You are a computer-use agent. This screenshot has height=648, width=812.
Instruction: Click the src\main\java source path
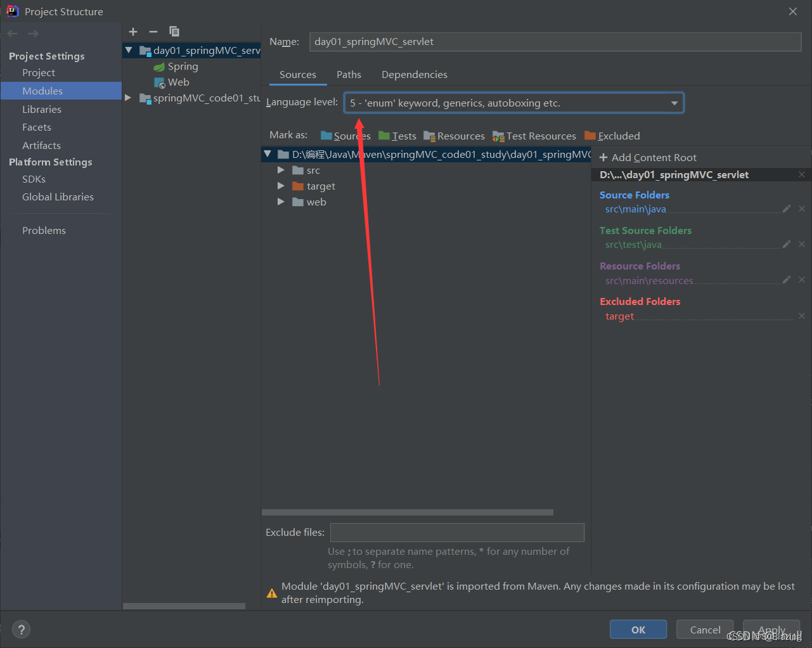click(x=635, y=209)
